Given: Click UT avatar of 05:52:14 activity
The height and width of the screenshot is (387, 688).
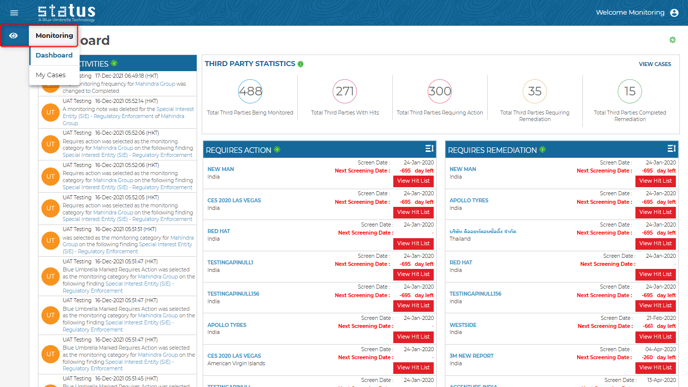Looking at the screenshot, I should click(x=50, y=112).
